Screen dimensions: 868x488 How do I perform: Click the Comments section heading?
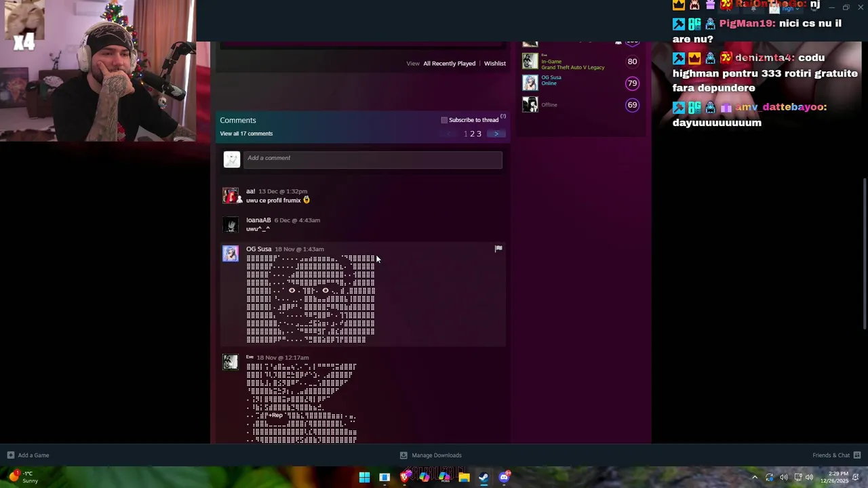point(237,120)
